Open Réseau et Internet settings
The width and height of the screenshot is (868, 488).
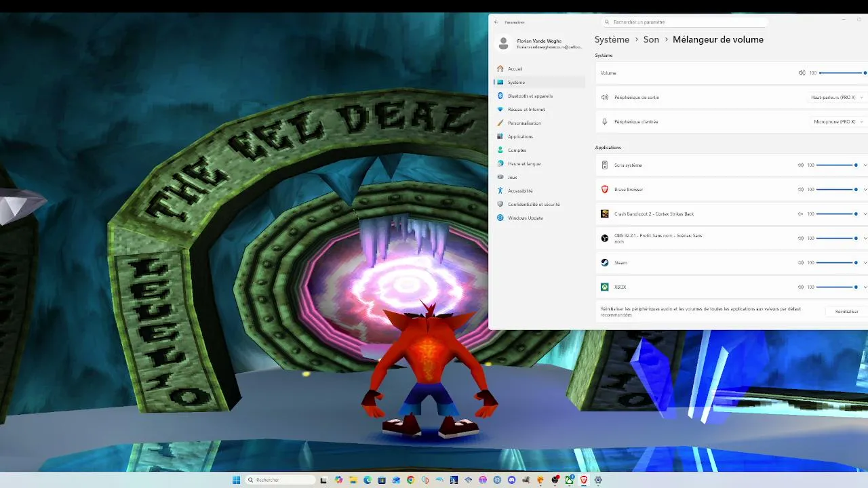click(x=540, y=109)
